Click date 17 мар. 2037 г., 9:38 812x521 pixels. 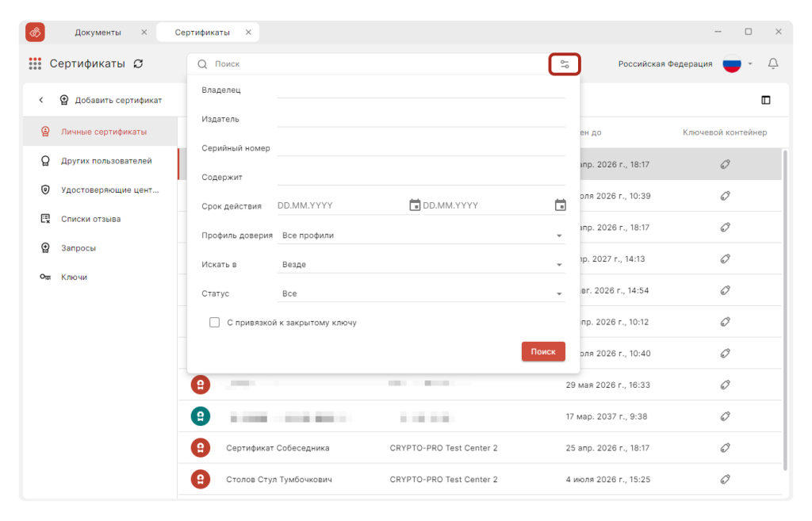[607, 416]
